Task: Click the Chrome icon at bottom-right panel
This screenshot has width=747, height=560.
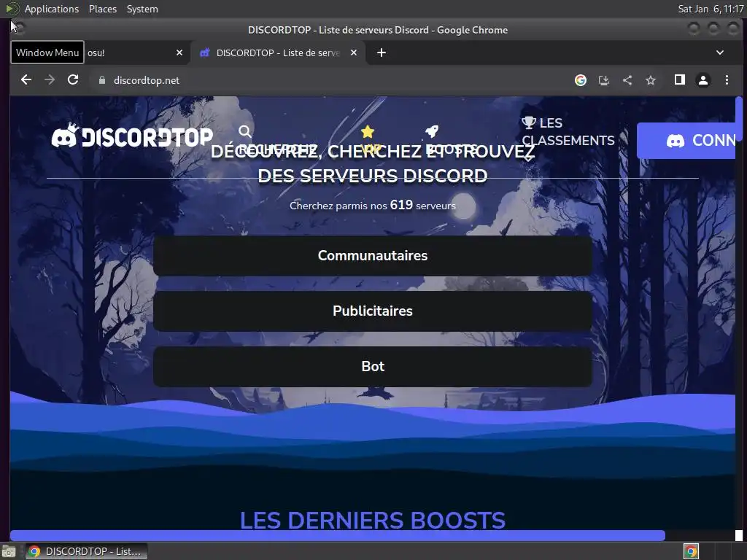Action: tap(691, 551)
